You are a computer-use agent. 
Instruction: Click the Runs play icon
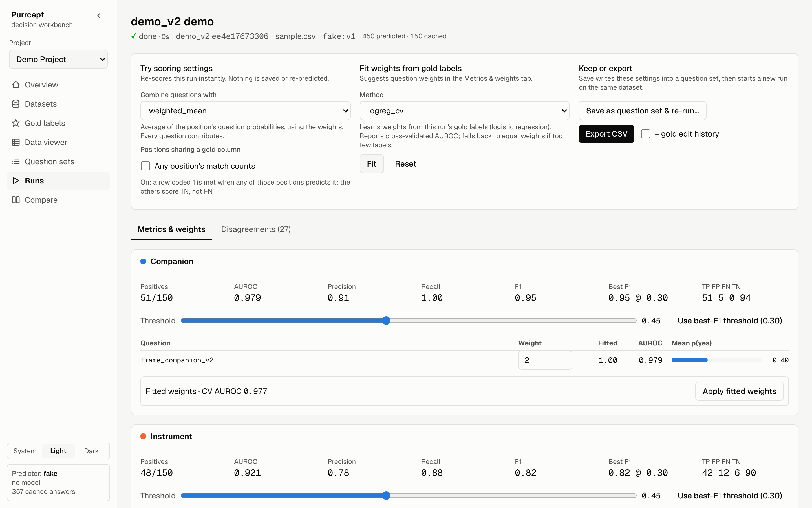point(16,180)
